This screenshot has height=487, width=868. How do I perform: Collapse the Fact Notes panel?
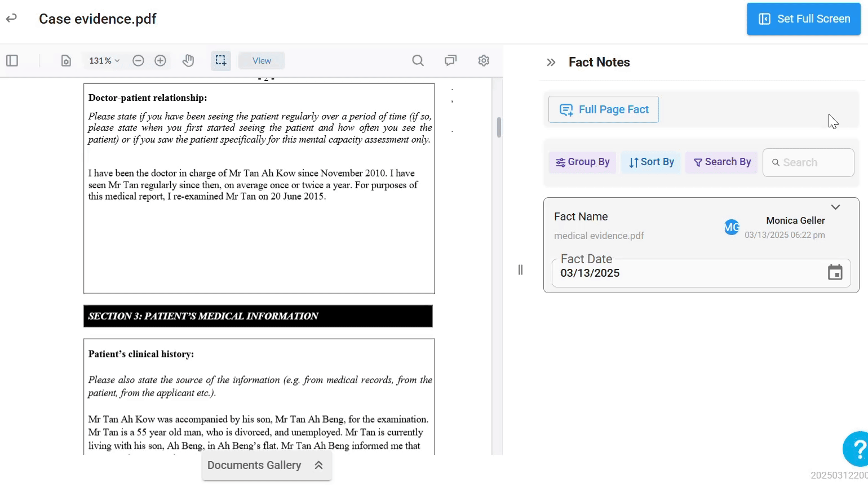[551, 63]
